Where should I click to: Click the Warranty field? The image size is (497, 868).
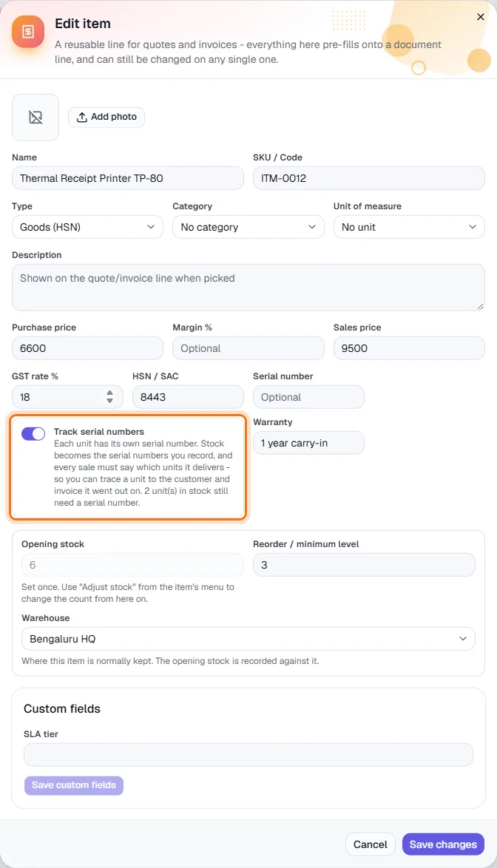coord(308,443)
